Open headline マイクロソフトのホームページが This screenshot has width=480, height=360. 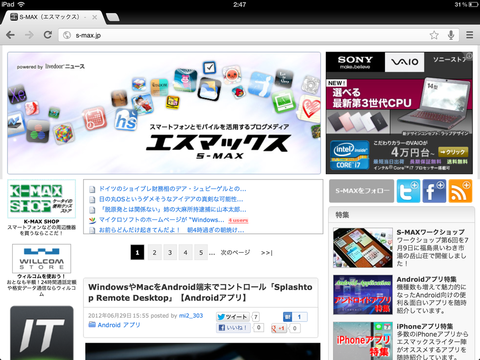[x=162, y=220]
